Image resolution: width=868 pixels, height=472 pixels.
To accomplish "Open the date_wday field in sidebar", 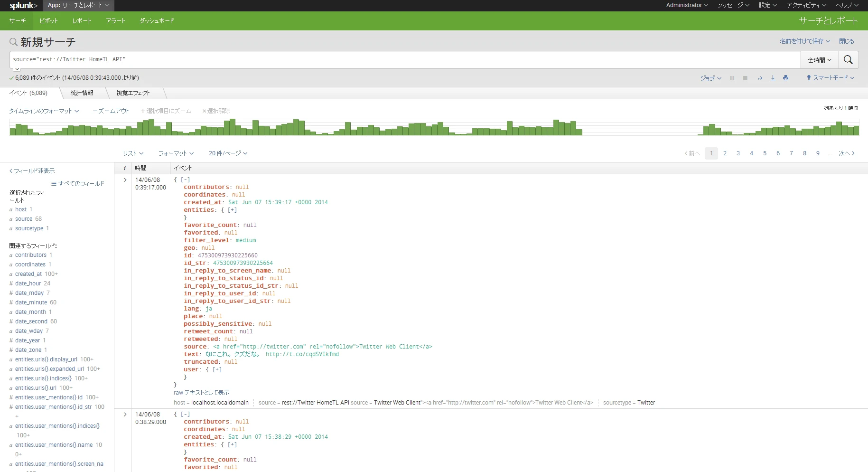I will [x=29, y=331].
